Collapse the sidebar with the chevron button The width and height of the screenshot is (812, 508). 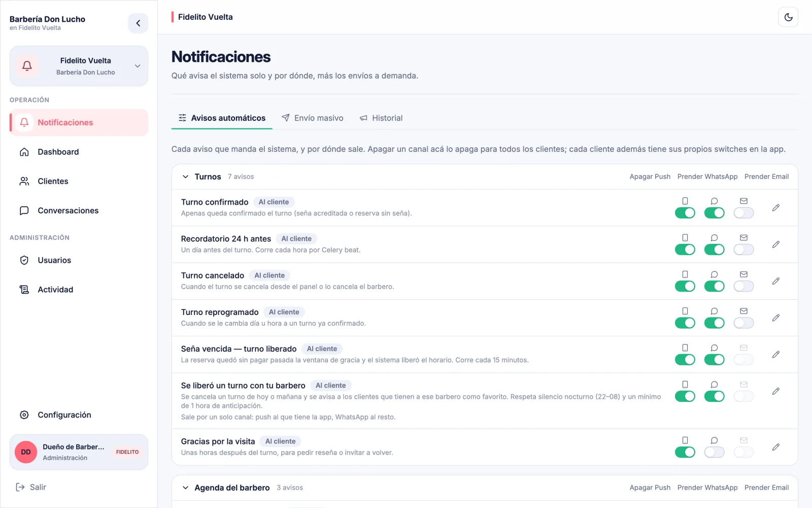click(138, 23)
